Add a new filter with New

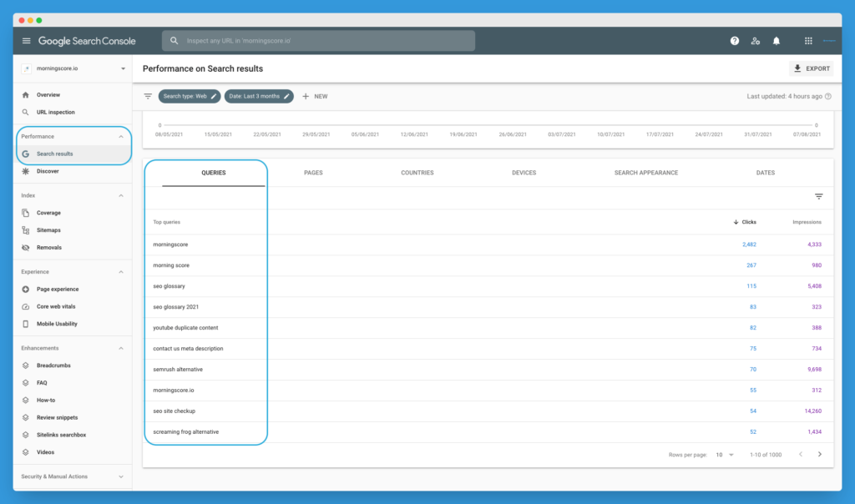click(315, 97)
